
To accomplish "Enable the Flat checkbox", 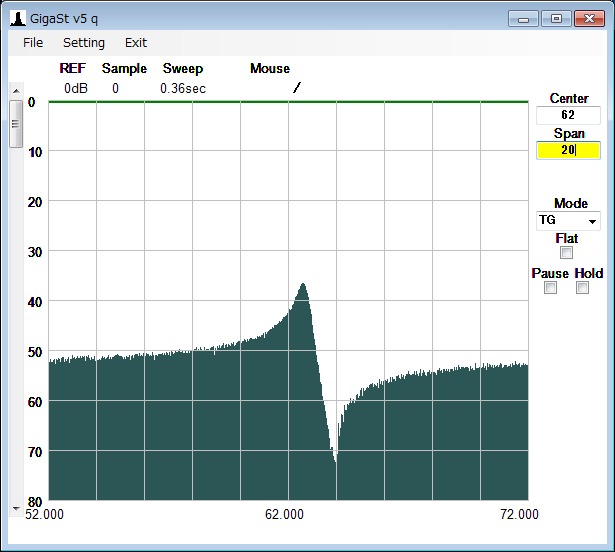I will [x=567, y=253].
